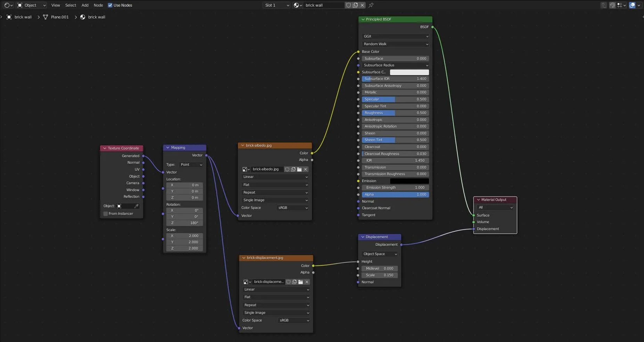Click the copy image icon in brick-displacement.jpg node

294,282
